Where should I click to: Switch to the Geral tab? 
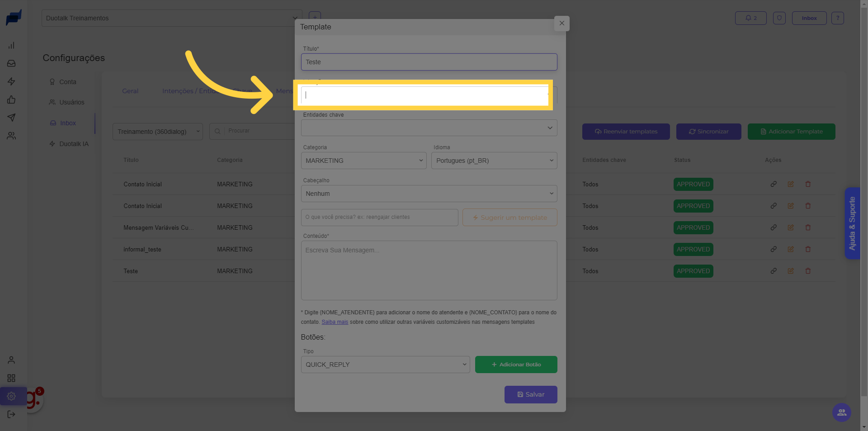click(x=130, y=91)
